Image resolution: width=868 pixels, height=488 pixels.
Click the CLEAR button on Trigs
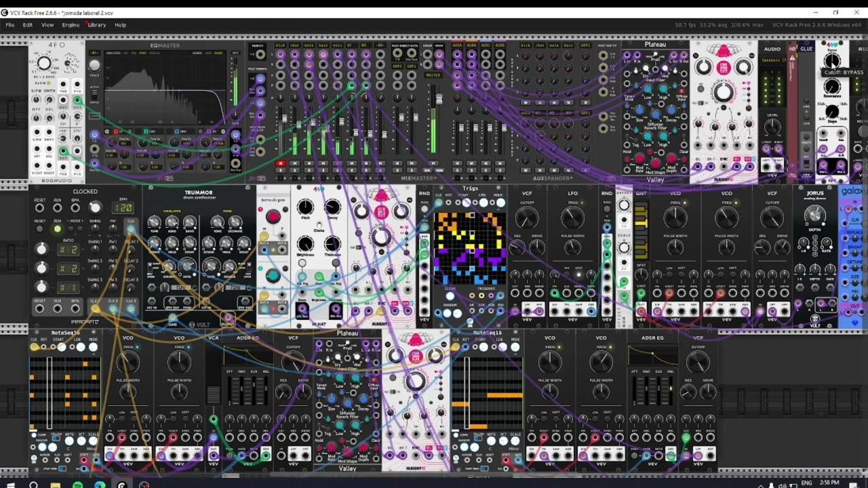pos(450,298)
